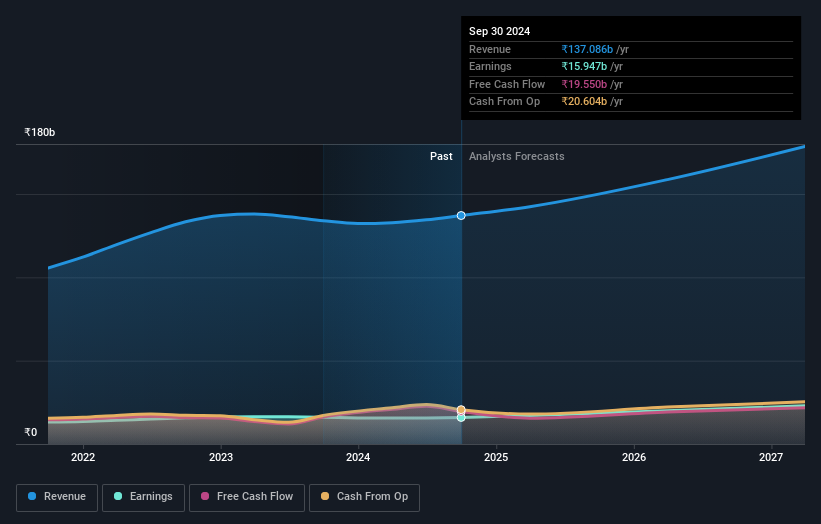Click the Free Cash Flow label in tooltip

click(x=507, y=84)
